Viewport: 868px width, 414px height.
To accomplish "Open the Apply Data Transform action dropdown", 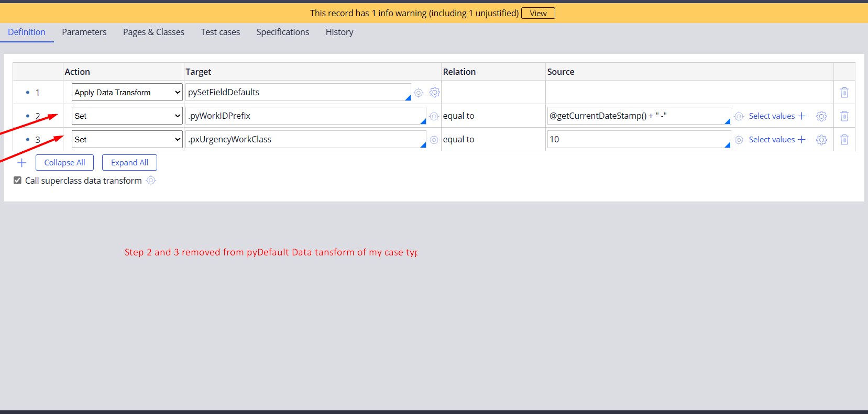I will coord(127,93).
